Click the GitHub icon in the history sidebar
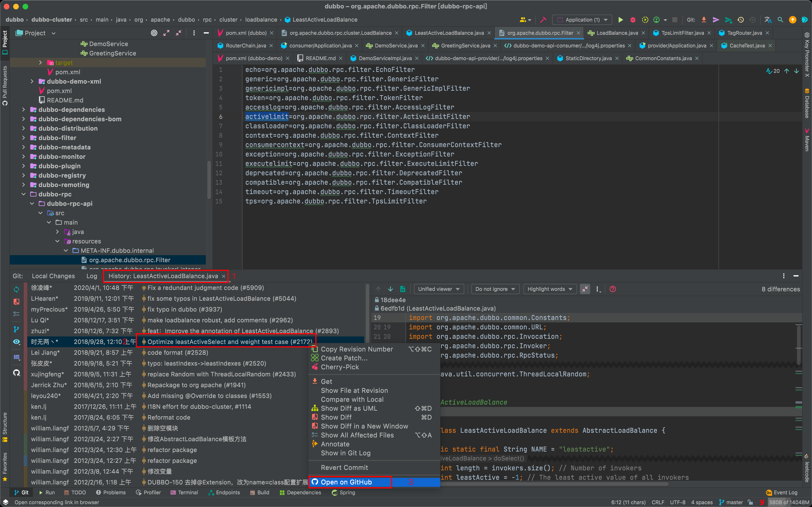812x507 pixels. coord(16,373)
